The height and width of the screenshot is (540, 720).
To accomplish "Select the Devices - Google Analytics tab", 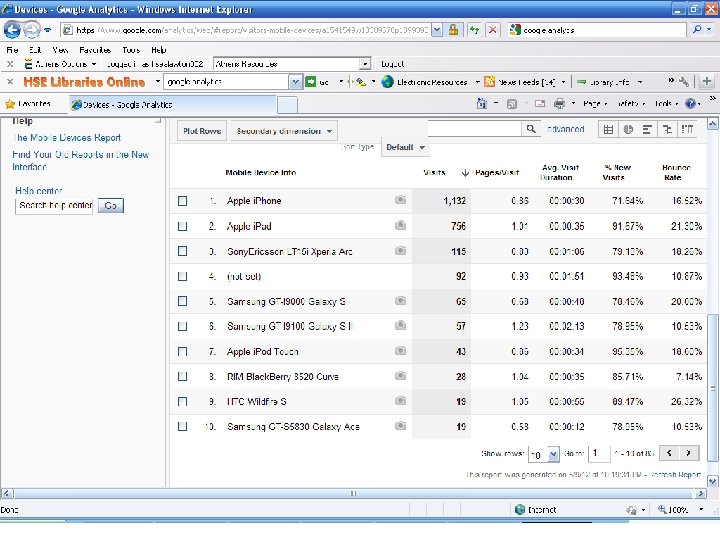I will click(x=173, y=104).
